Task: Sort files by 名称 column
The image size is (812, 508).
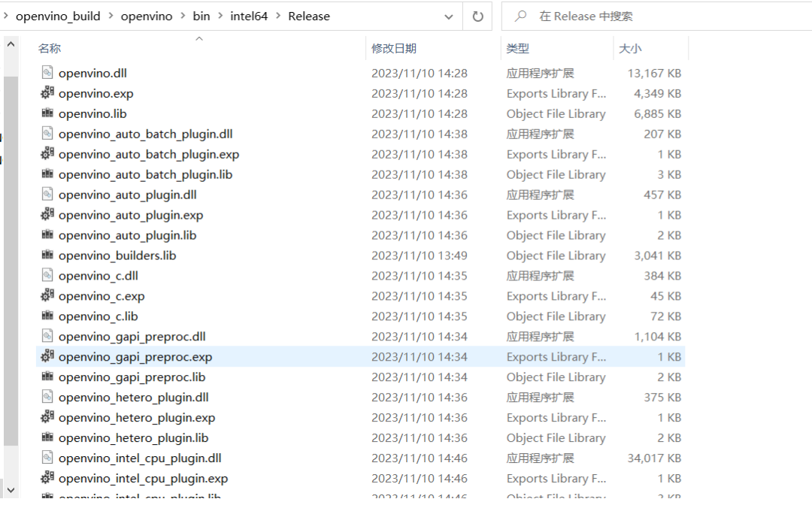Action: pyautogui.click(x=50, y=48)
